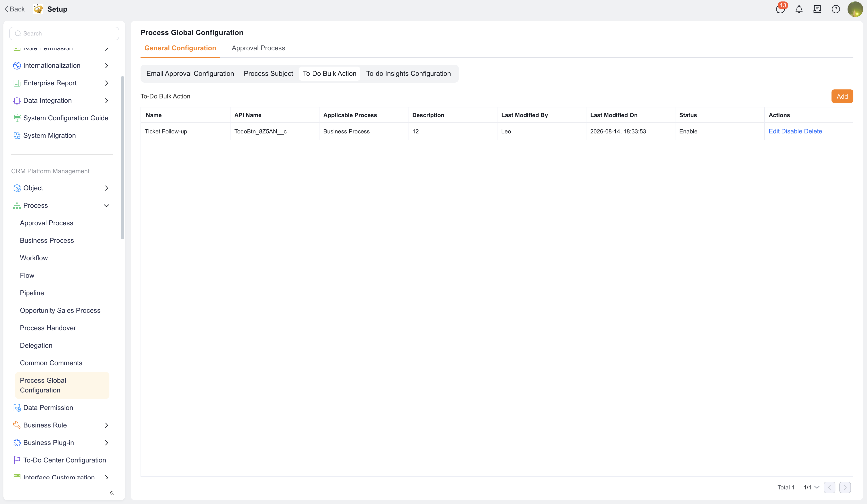This screenshot has width=867, height=504.
Task: Click the next page arrow button
Action: (x=845, y=487)
